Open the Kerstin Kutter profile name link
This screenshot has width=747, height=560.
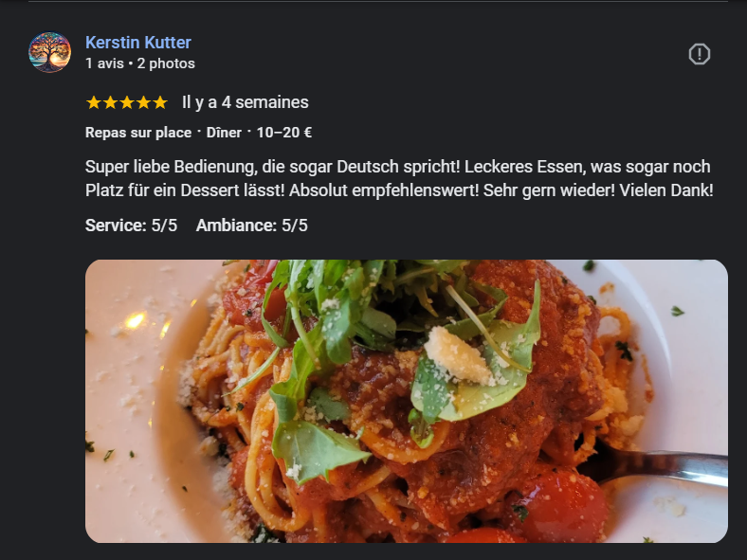tap(138, 43)
